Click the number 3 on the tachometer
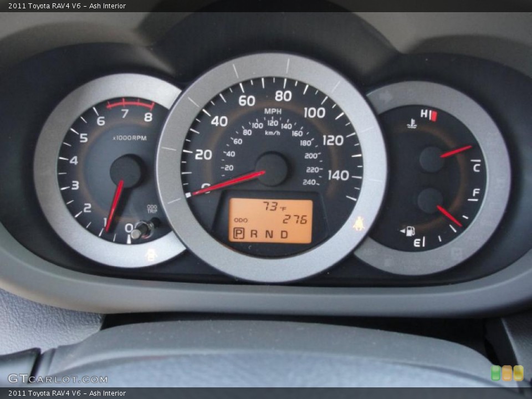The image size is (532, 399). click(x=75, y=185)
